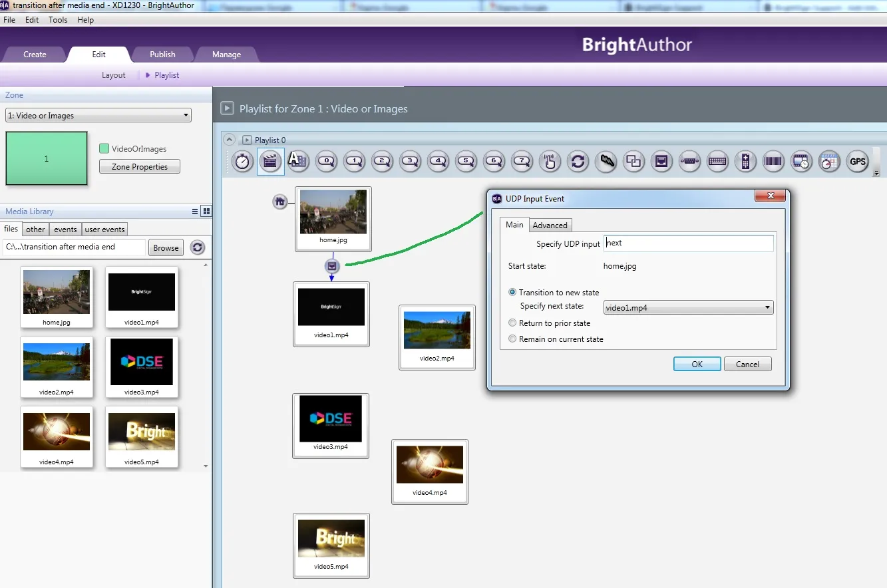Open the events tab in Media Library
The height and width of the screenshot is (588, 887).
pyautogui.click(x=65, y=229)
